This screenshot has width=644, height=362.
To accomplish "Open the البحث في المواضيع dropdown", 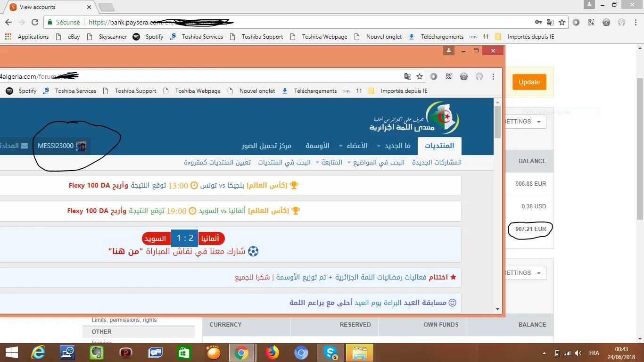I will click(375, 163).
